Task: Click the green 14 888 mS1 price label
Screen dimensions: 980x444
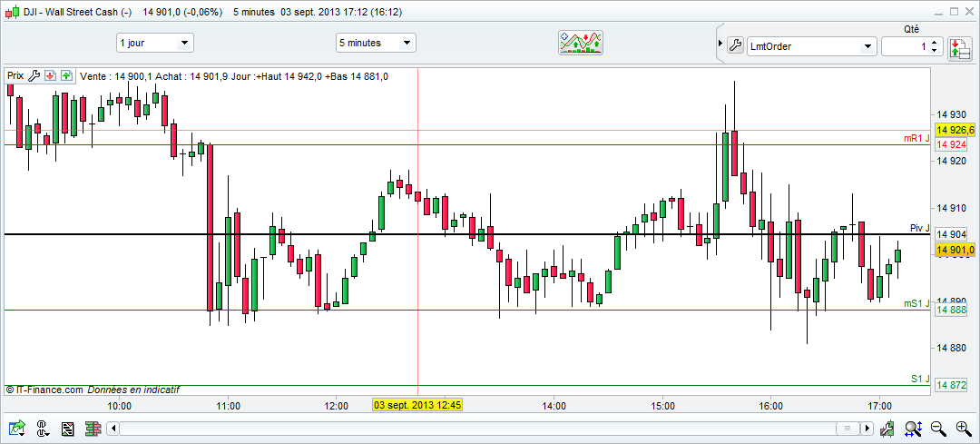Action: coord(951,310)
